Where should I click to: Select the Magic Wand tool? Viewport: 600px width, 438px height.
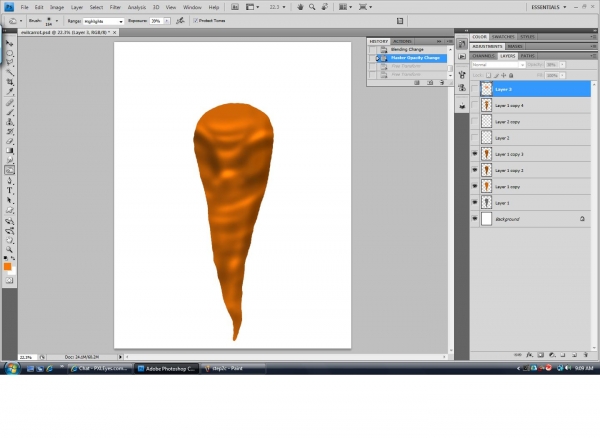(10, 72)
